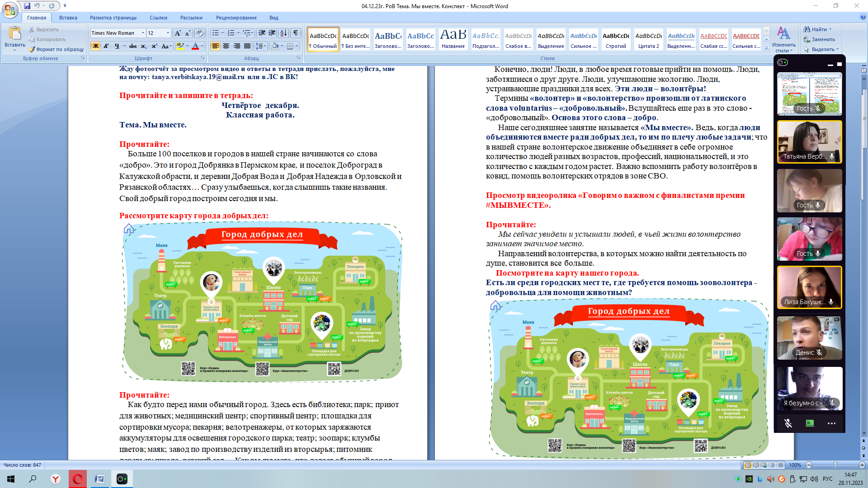Image resolution: width=868 pixels, height=488 pixels.
Task: Toggle superscript formatting
Action: [x=154, y=46]
